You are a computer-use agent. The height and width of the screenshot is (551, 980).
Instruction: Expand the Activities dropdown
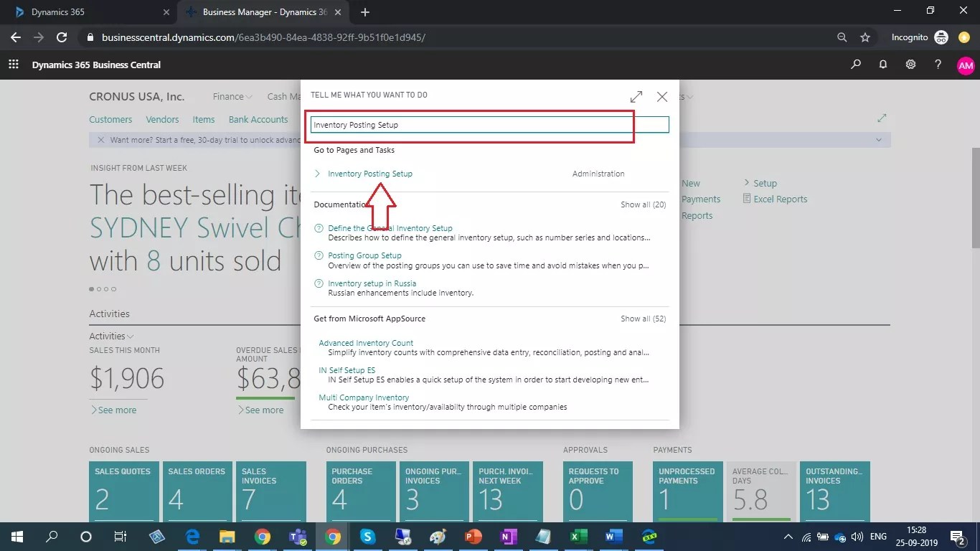point(111,336)
